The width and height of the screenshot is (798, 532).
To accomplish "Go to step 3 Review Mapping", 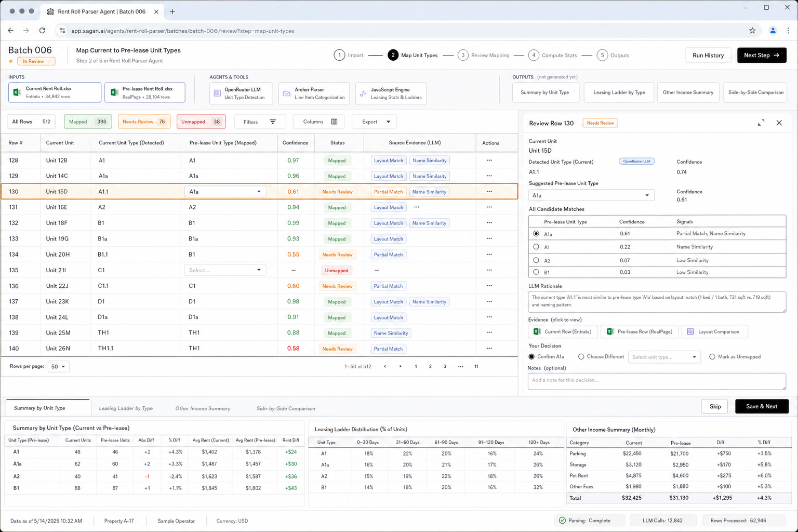I will click(x=484, y=55).
